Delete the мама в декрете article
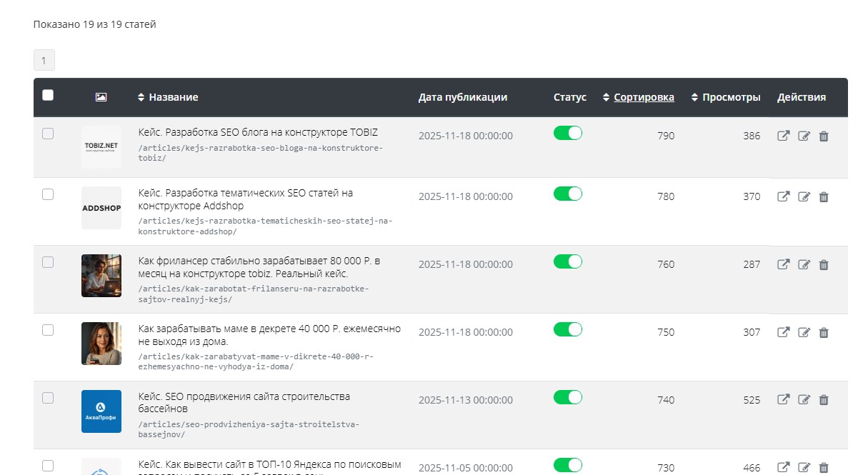 click(x=824, y=332)
